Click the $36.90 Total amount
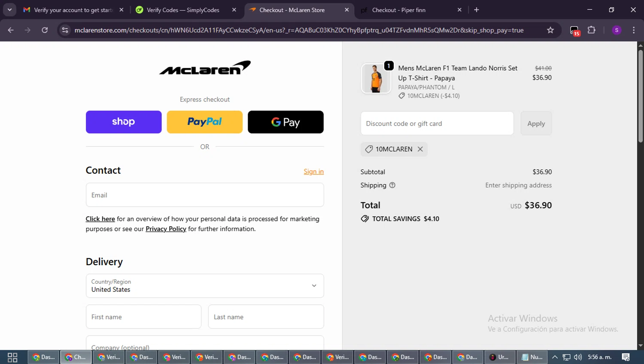The image size is (644, 364). click(538, 205)
